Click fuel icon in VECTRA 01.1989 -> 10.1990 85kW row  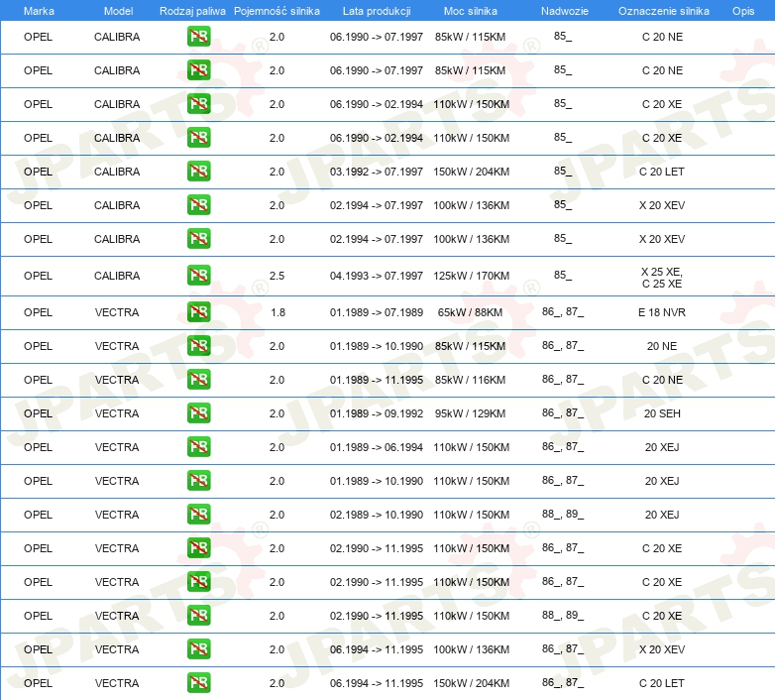click(198, 346)
